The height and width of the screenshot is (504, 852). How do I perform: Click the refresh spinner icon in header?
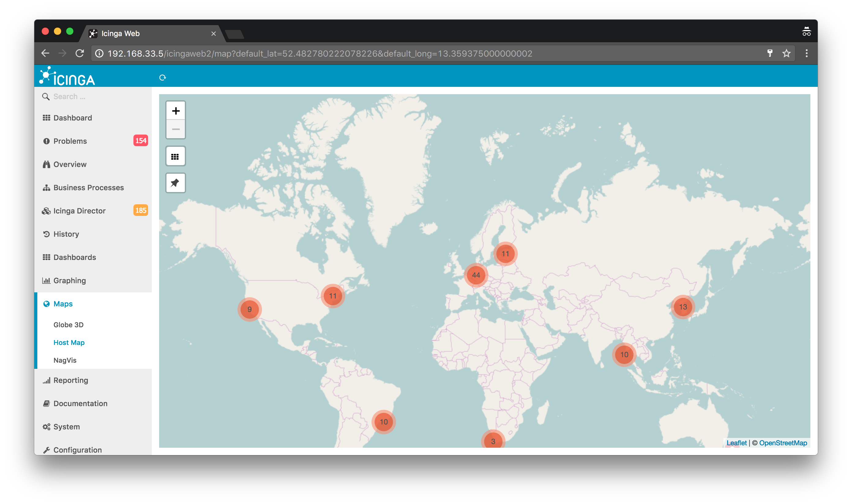click(163, 78)
